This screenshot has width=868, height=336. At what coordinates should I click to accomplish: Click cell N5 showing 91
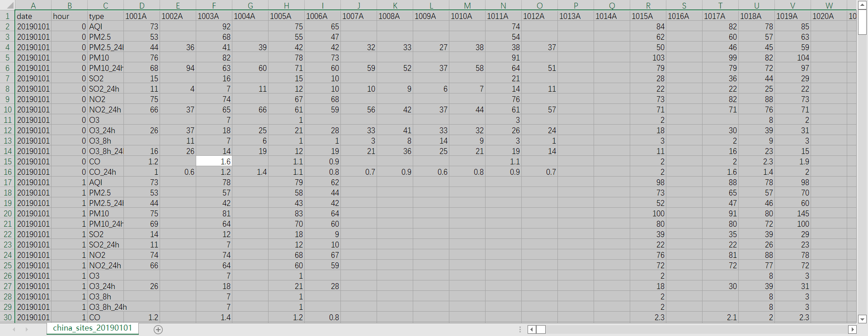504,57
